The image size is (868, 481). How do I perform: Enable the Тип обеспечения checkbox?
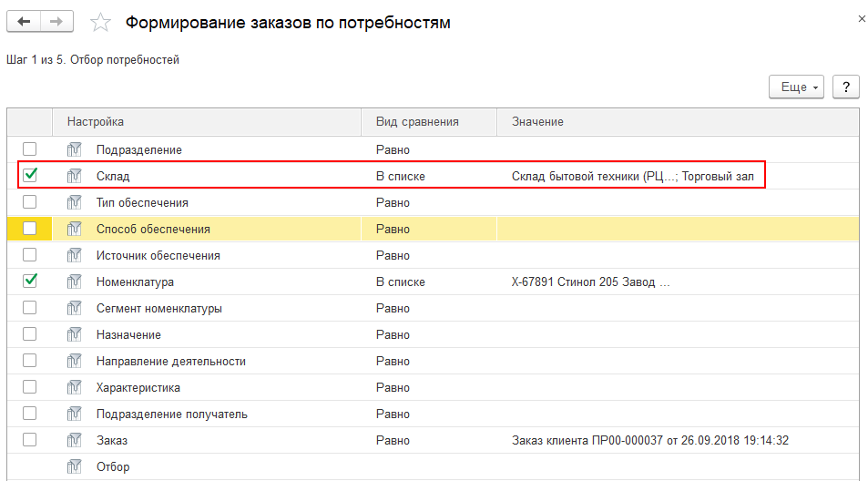(30, 202)
